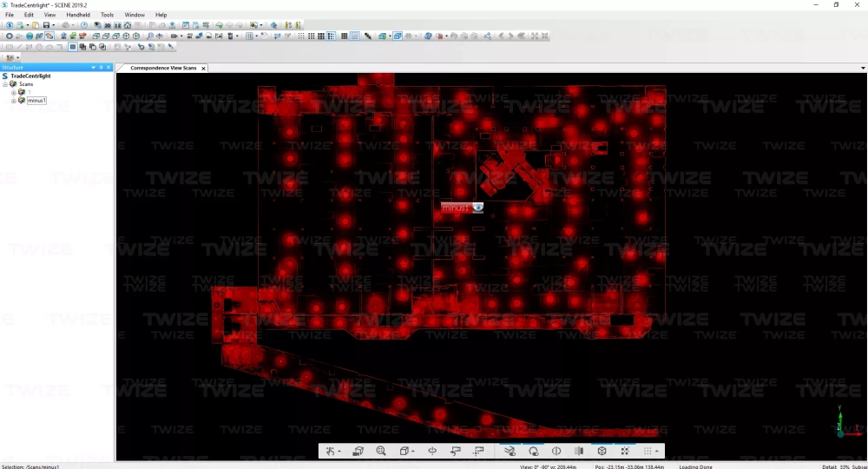868x469 pixels.
Task: Toggle the pin on the Structure panel
Action: 101,67
